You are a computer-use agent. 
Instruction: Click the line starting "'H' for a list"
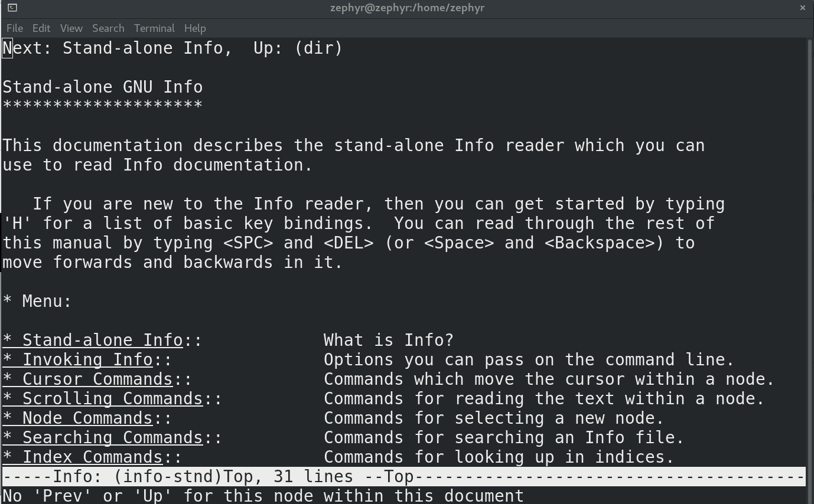click(x=359, y=224)
